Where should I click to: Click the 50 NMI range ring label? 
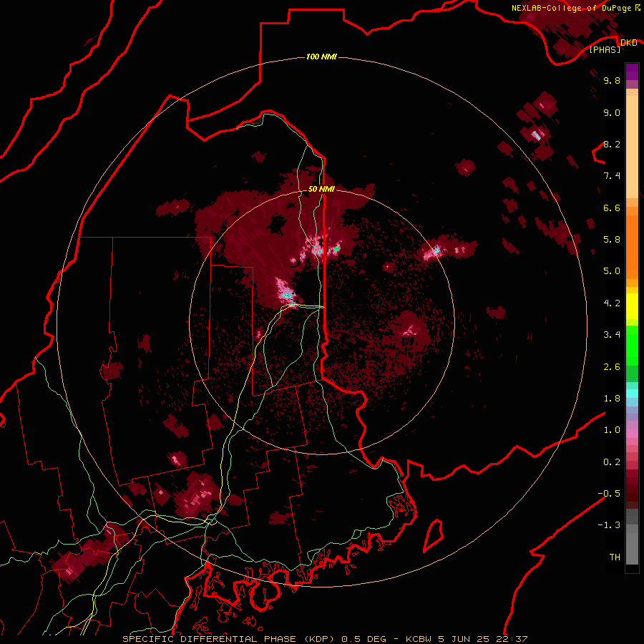tap(321, 190)
